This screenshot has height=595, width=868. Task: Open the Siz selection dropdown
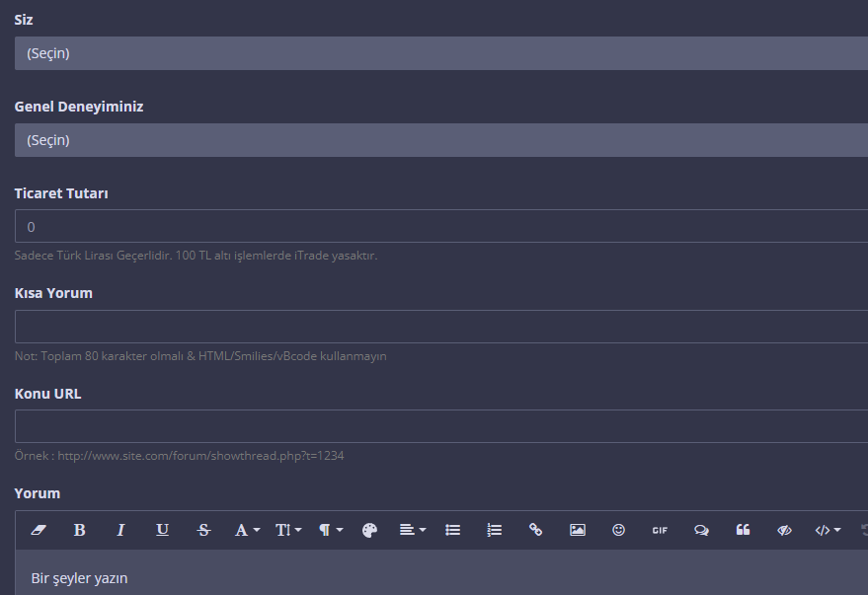[441, 53]
